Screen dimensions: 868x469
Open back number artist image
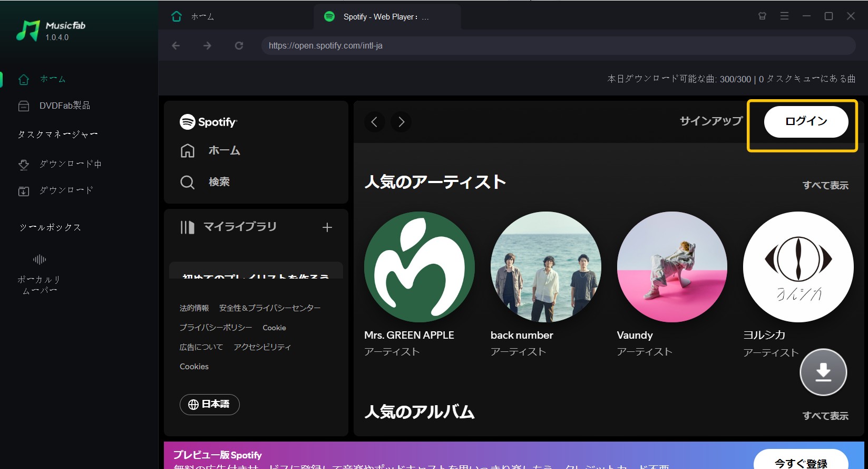tap(546, 267)
